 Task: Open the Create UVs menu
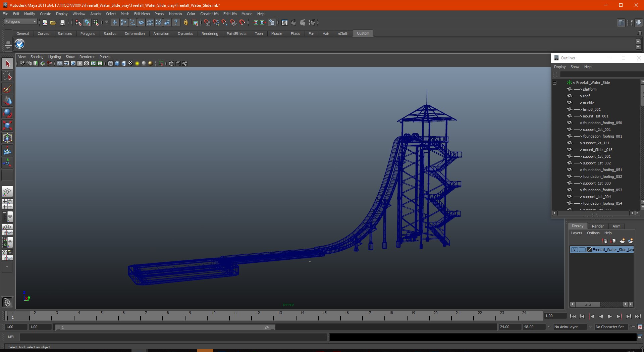pyautogui.click(x=209, y=14)
